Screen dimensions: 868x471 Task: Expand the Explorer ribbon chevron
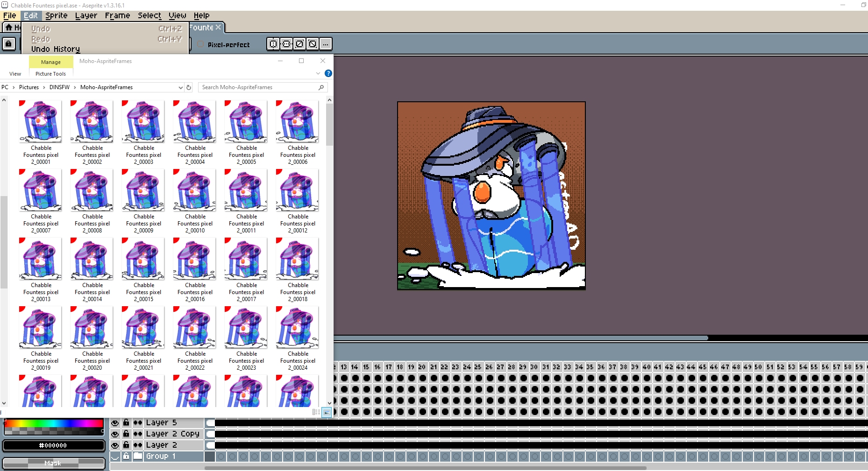click(x=318, y=73)
